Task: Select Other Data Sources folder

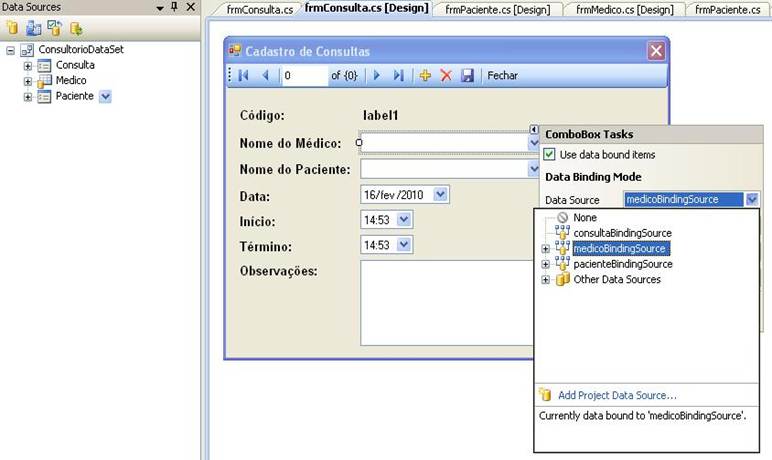Action: (617, 279)
